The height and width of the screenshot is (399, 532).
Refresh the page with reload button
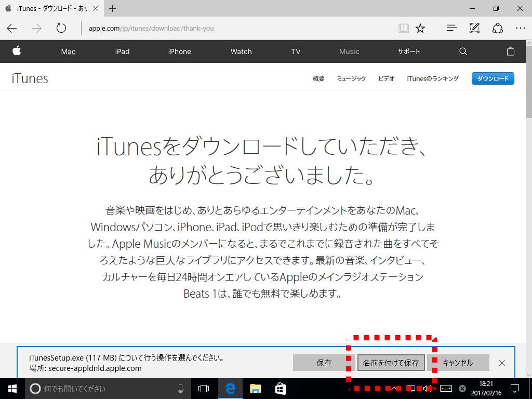click(61, 29)
